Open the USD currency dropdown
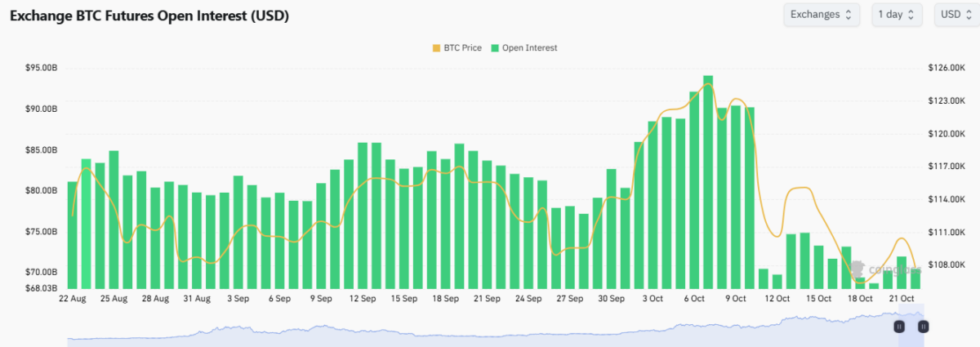 (x=955, y=15)
